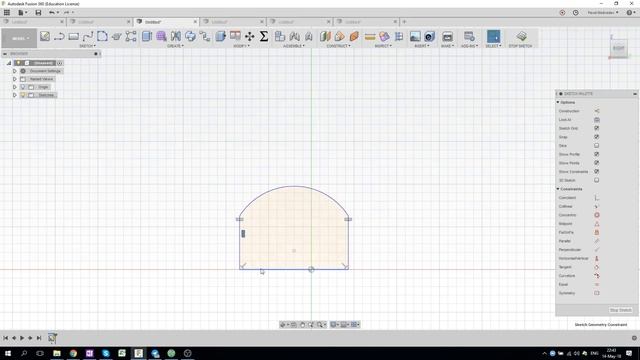Toggle Sketches folder visibility lightbulb
The height and width of the screenshot is (360, 640).
(x=23, y=95)
